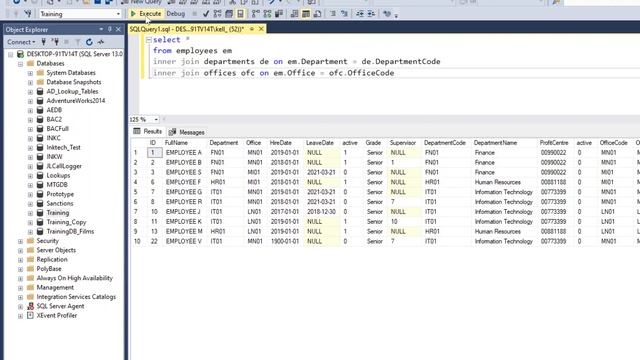
Task: Switch output to Results to Text
Action: pos(294,14)
